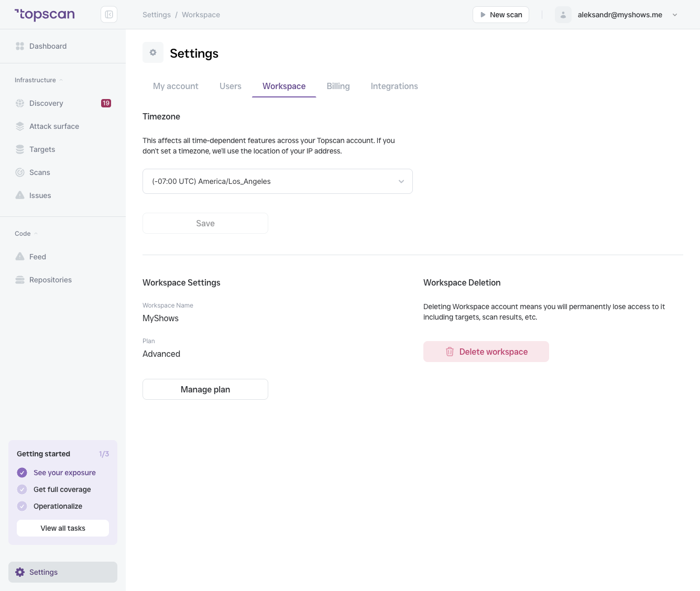Collapse the sidebar with the panel icon
Screen dimensions: 700x591
coord(109,15)
